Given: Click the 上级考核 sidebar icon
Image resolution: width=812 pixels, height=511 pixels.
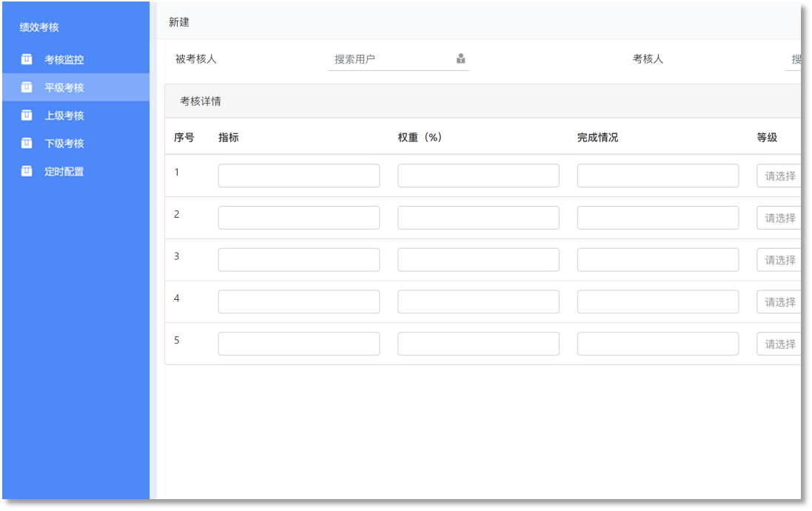Looking at the screenshot, I should point(27,115).
